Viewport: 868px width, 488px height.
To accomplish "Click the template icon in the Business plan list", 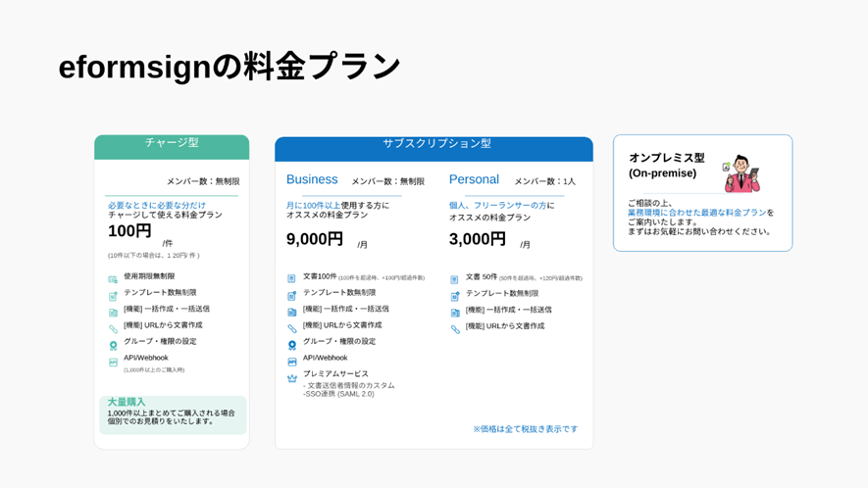I will click(291, 296).
